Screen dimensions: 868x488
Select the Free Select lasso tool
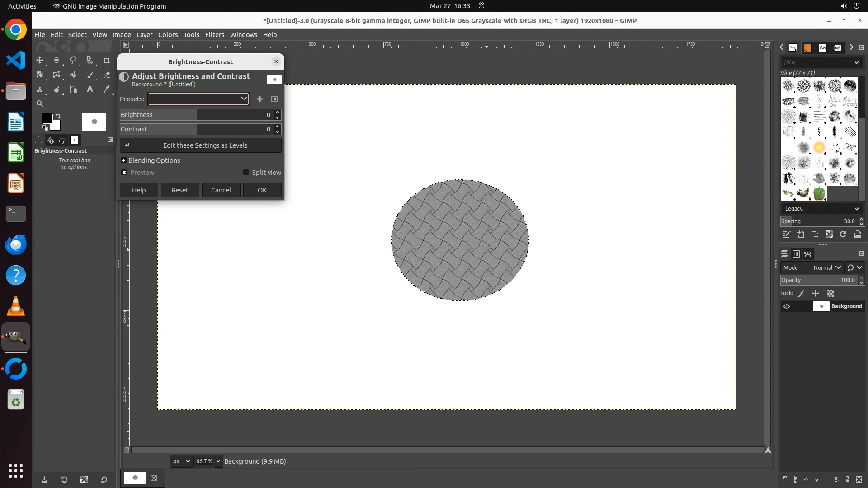pos(73,60)
